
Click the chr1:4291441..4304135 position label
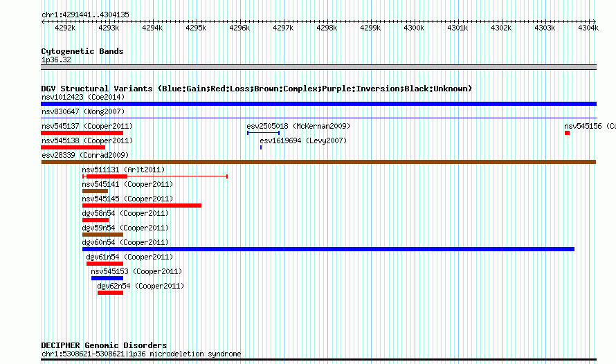(x=85, y=15)
